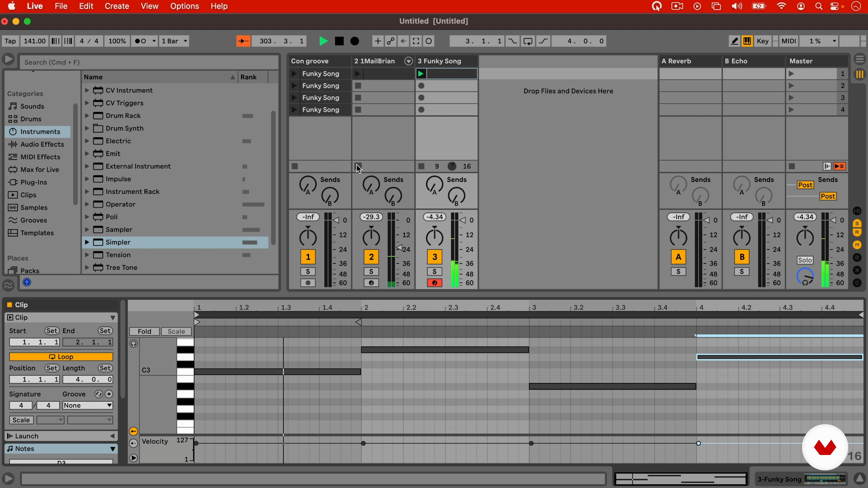Click the MIDI Arrangement Overdub plus icon

pyautogui.click(x=378, y=41)
